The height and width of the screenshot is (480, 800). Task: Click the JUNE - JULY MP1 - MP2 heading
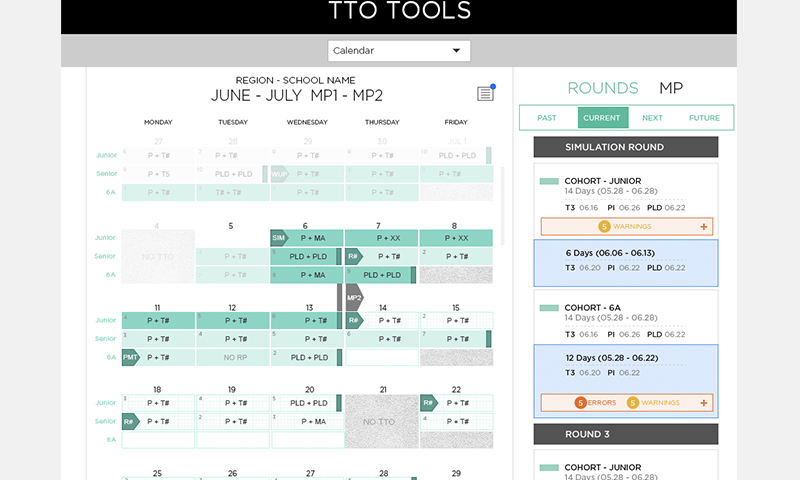296,95
